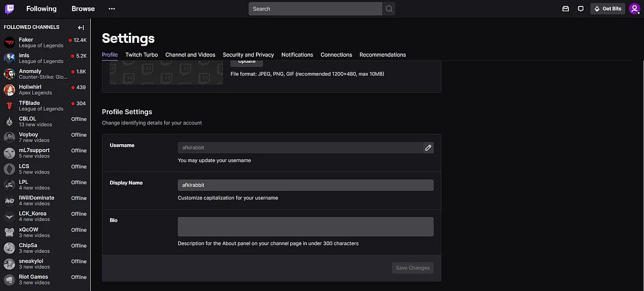Screen dimensions: 644x291
Task: Open IWillDominate channel avatar
Action: pos(10,200)
